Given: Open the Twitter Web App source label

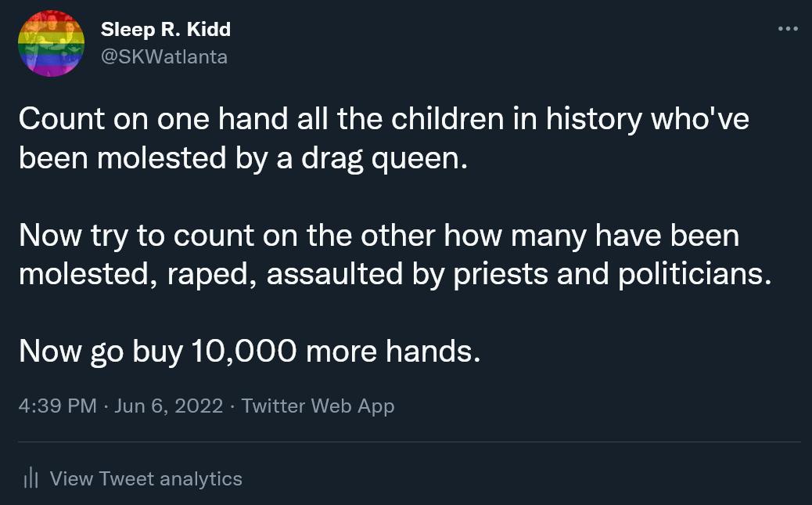Looking at the screenshot, I should pos(318,406).
